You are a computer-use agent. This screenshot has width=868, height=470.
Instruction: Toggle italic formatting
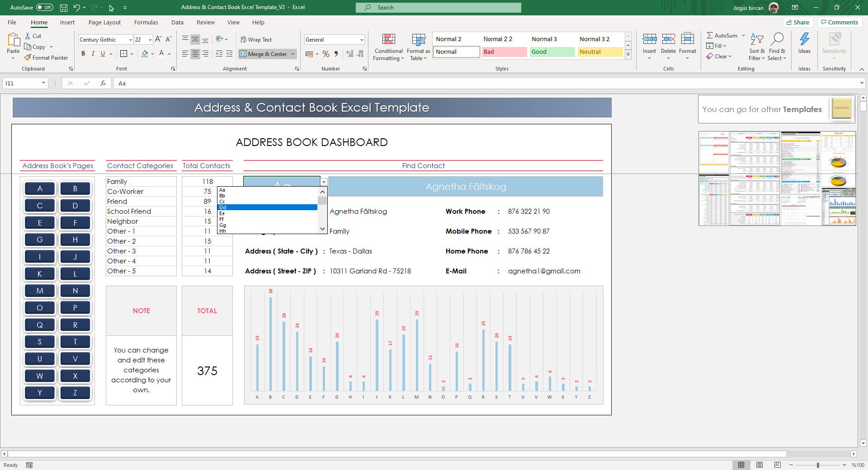93,53
